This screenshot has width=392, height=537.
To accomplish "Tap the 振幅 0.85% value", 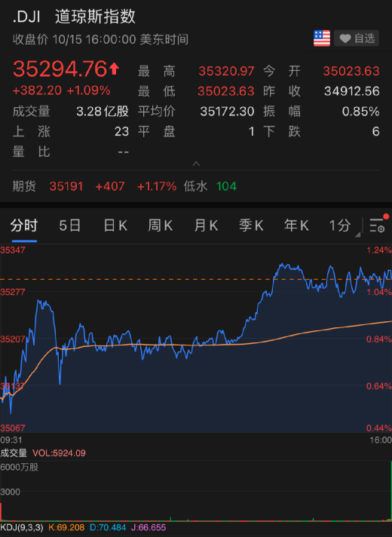I will click(360, 112).
